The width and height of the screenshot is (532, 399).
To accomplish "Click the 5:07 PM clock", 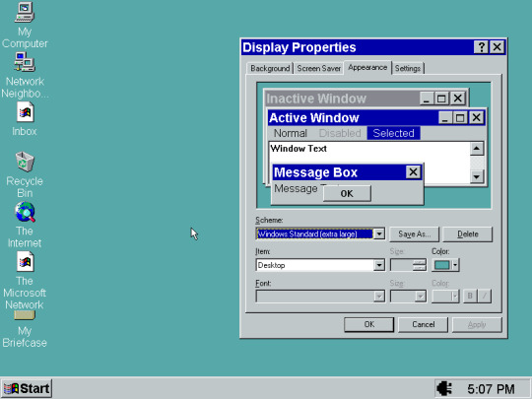I will [491, 389].
